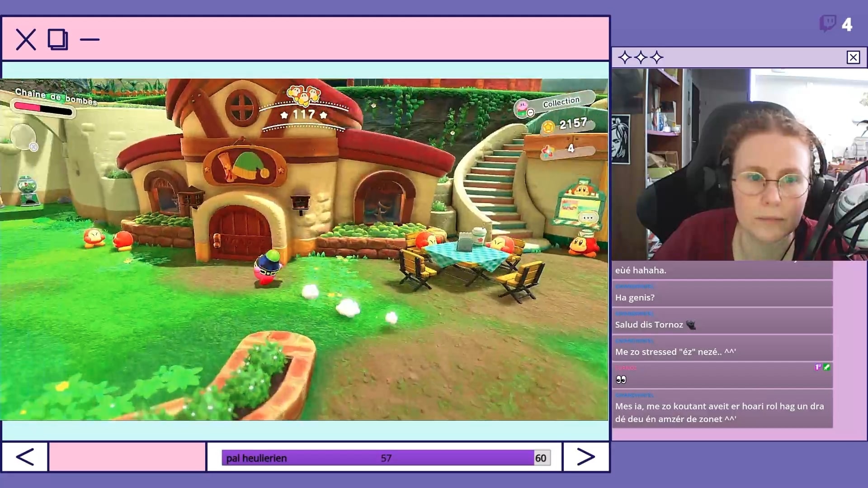Click the chat message 'Salud dis Tornoz'

pos(722,321)
